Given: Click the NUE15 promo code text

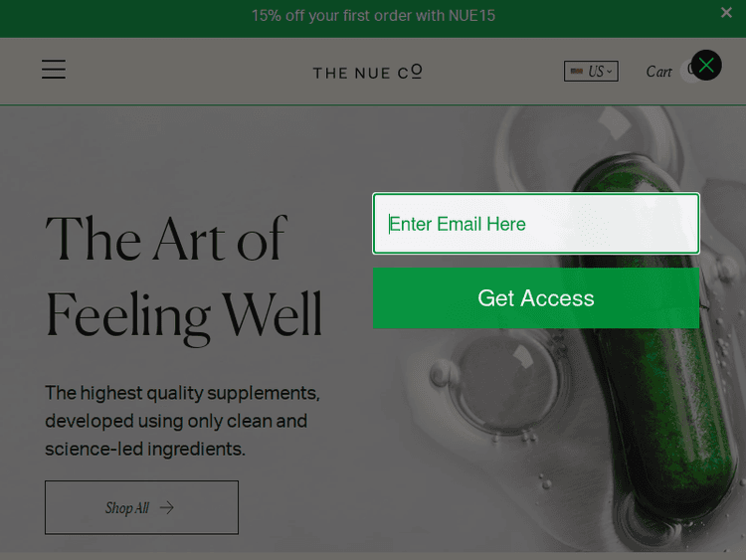Looking at the screenshot, I should 471,16.
